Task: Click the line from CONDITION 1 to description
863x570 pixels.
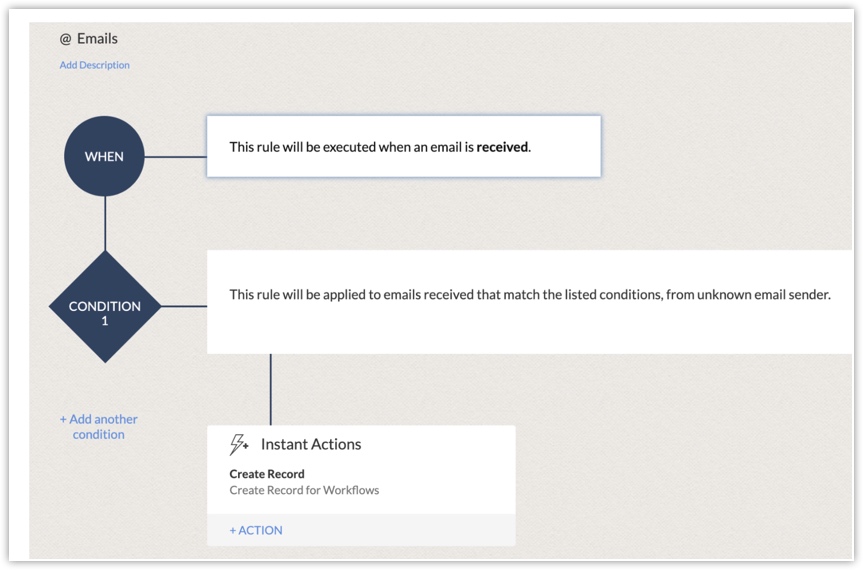Action: point(183,306)
